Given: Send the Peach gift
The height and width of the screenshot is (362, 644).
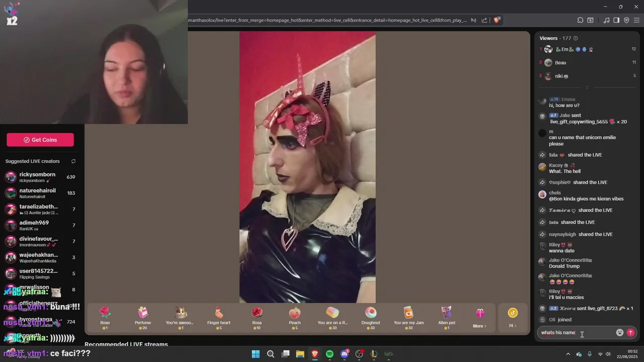Looking at the screenshot, I should click(x=295, y=318).
